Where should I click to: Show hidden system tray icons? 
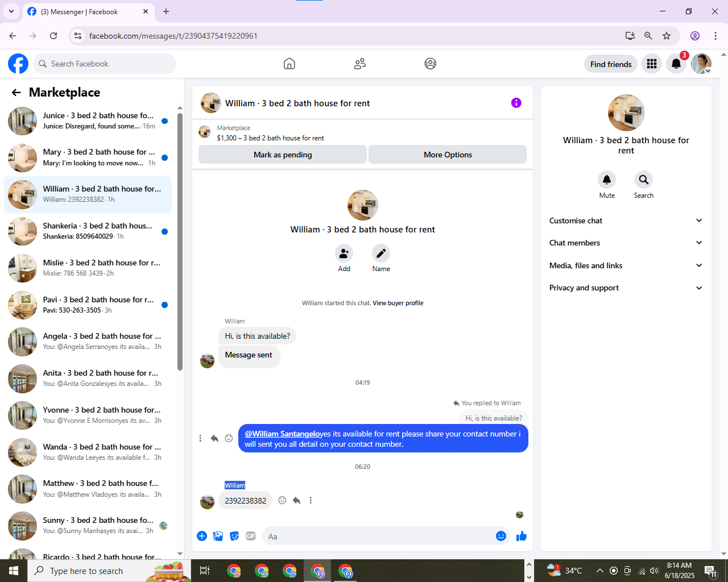[x=599, y=571]
